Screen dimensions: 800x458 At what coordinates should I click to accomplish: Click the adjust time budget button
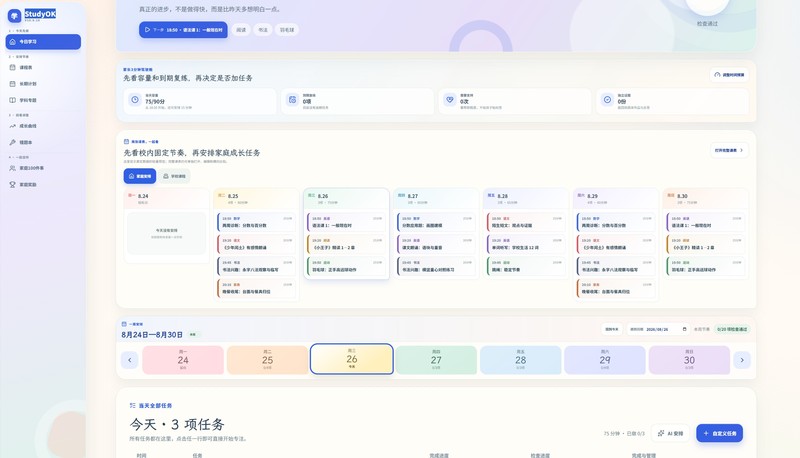click(729, 74)
